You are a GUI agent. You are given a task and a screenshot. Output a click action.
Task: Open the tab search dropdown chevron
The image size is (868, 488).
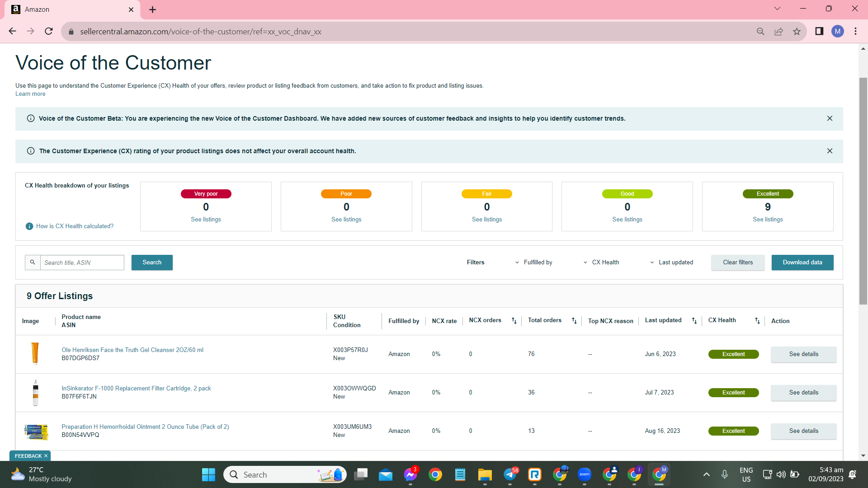point(777,9)
